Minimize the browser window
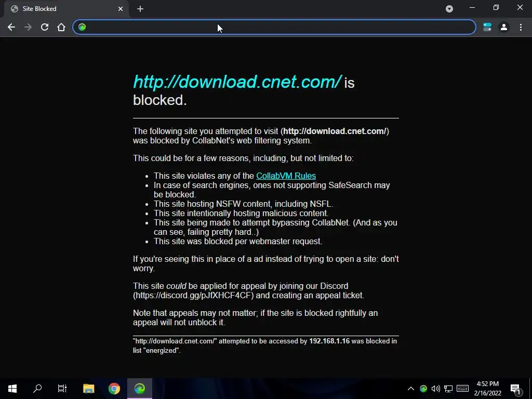 472,7
